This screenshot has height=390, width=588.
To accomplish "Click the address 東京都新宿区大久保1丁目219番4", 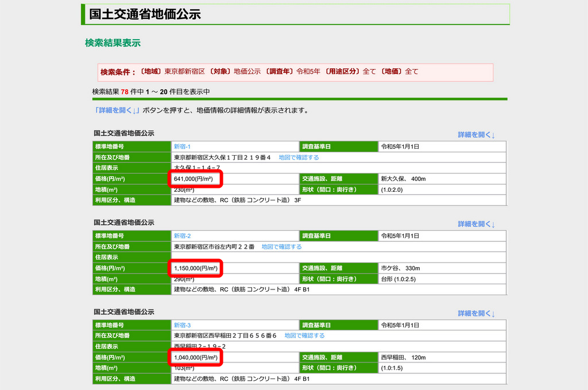I will (x=222, y=157).
